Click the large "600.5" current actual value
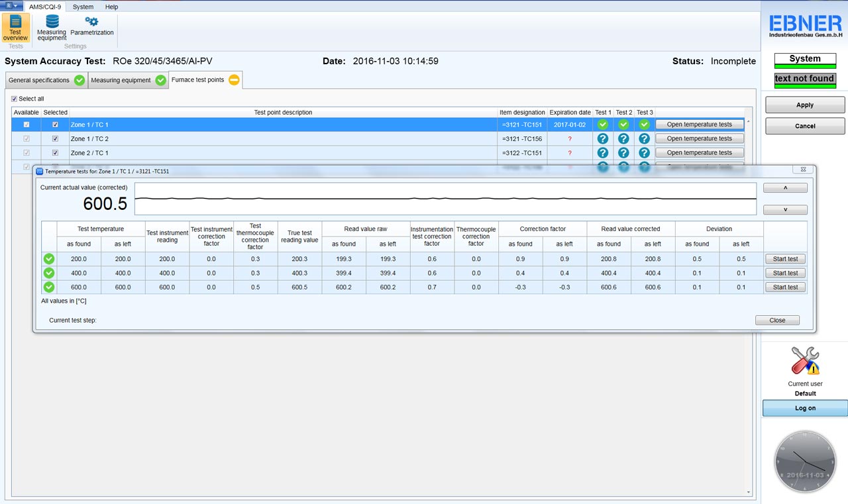848x504 pixels. coord(105,204)
